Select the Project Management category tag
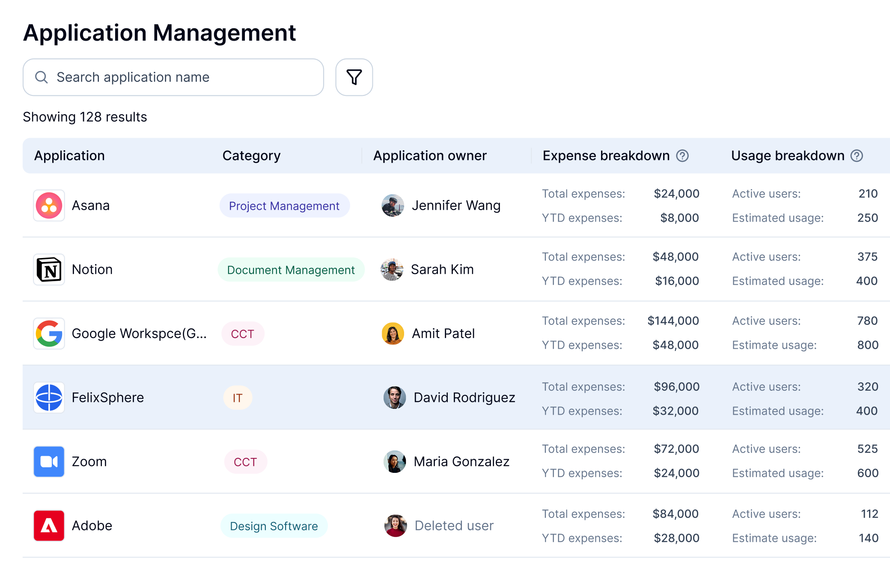This screenshot has height=588, width=890. pyautogui.click(x=284, y=206)
